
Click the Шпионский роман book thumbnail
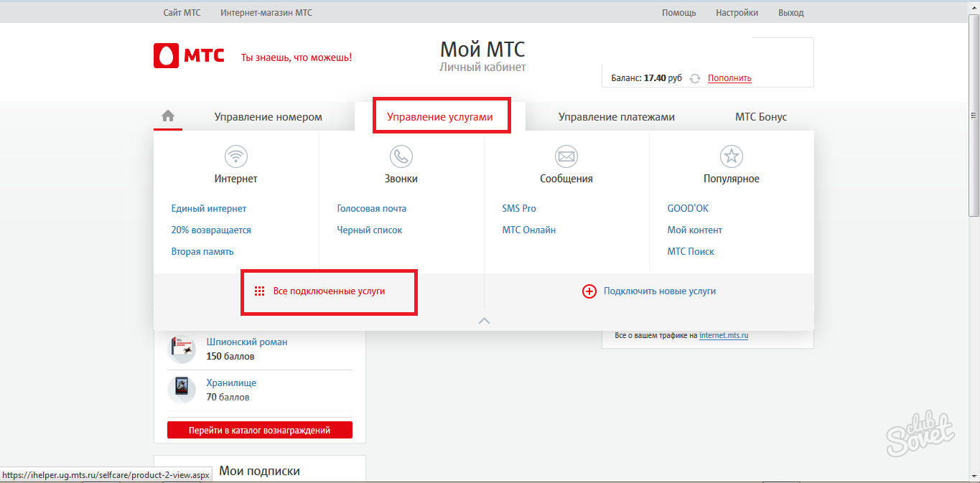[182, 349]
